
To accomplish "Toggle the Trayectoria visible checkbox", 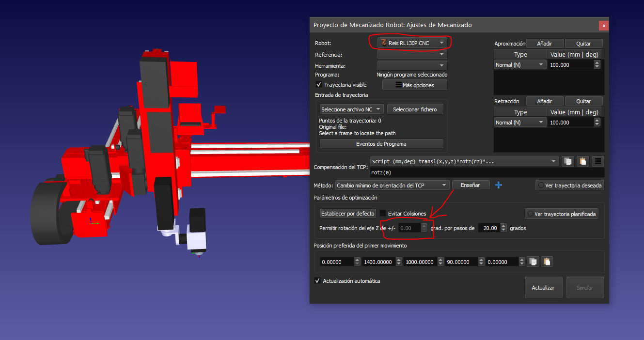I will tap(318, 85).
